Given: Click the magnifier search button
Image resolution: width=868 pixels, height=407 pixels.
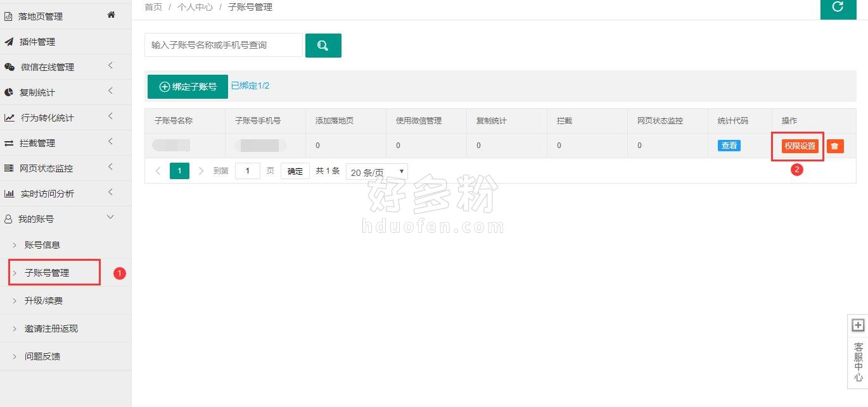Looking at the screenshot, I should click(323, 46).
